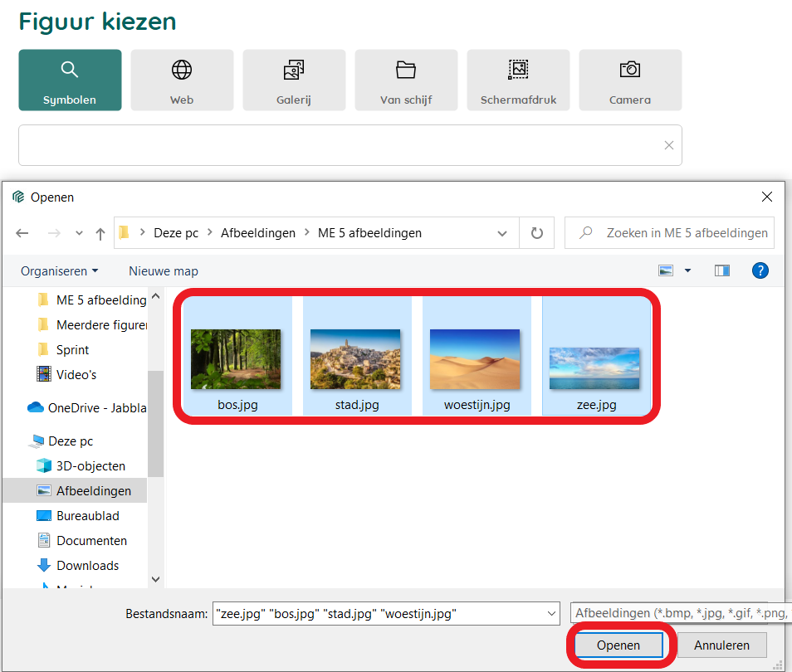792x672 pixels.
Task: Open the file dialog help
Action: tap(760, 270)
